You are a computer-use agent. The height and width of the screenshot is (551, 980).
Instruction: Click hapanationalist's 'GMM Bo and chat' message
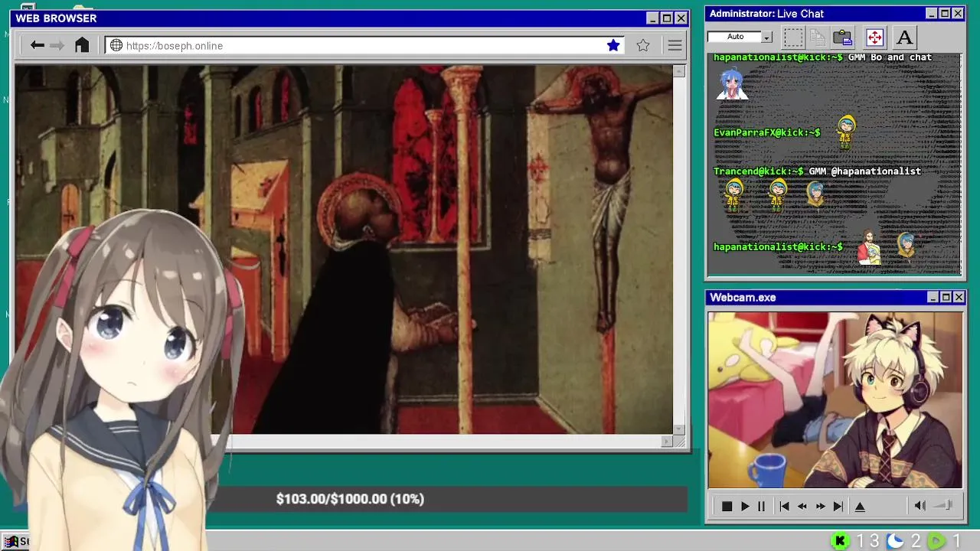click(x=890, y=57)
